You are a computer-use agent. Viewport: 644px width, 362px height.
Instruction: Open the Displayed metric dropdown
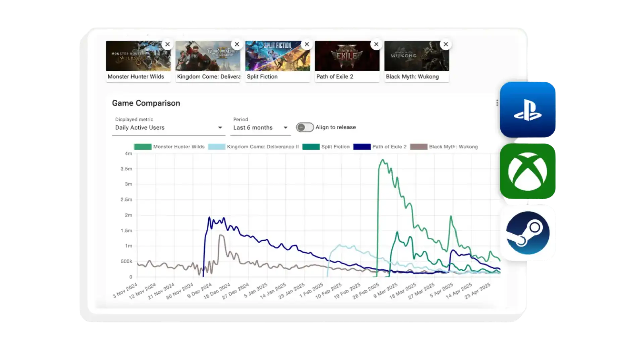pyautogui.click(x=169, y=128)
